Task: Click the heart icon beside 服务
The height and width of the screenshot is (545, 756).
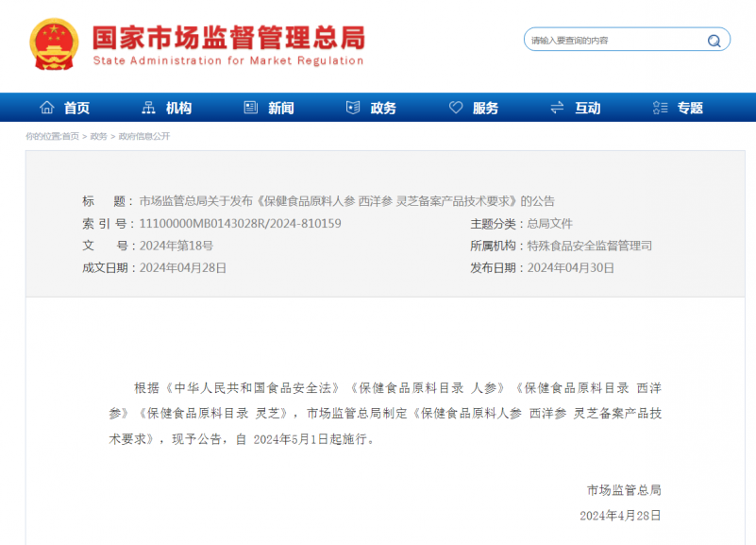Action: click(x=456, y=107)
